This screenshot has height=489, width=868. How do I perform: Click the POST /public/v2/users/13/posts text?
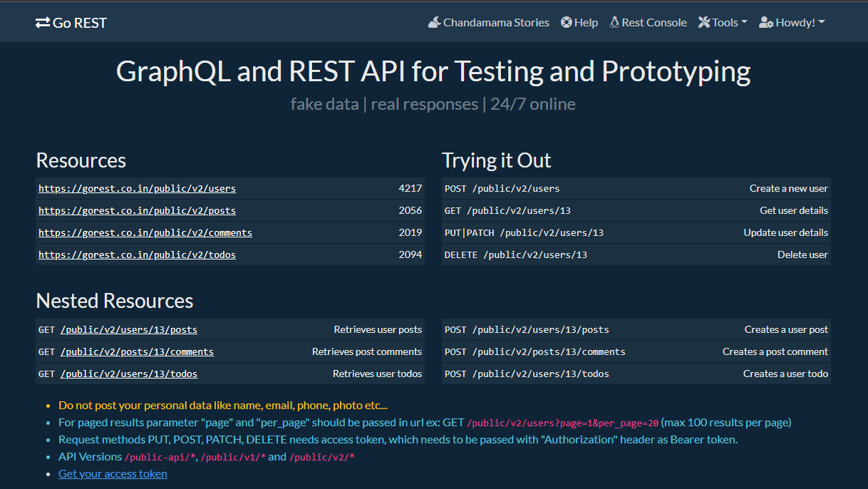pyautogui.click(x=527, y=330)
